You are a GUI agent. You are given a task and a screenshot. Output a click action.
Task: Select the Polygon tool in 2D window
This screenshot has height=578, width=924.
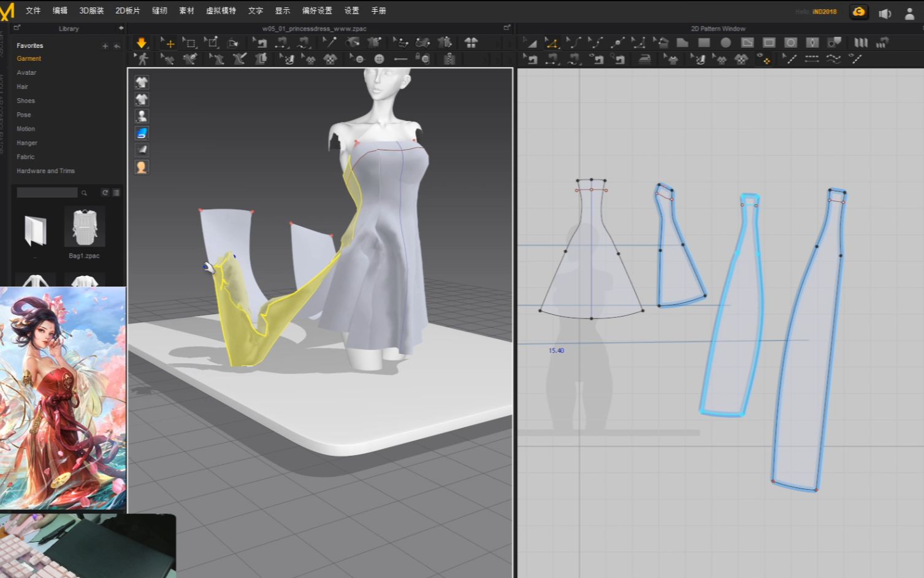[x=681, y=42]
